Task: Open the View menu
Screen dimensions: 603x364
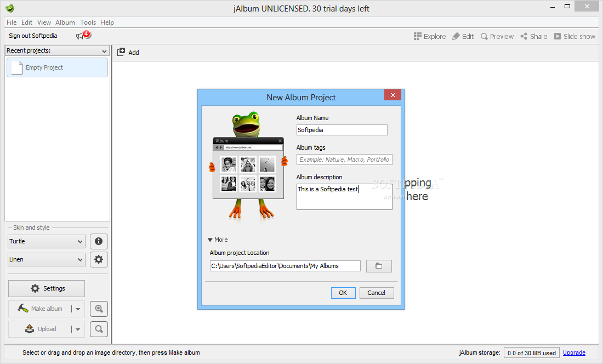Action: [44, 22]
